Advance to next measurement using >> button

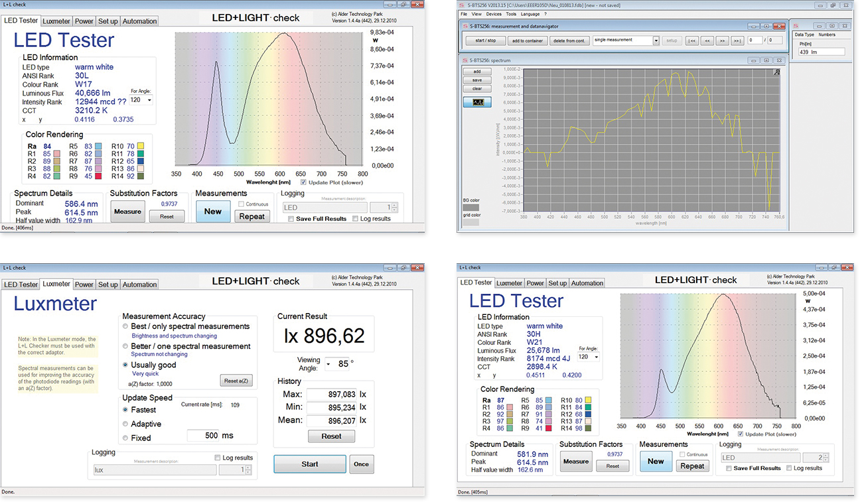[722, 40]
